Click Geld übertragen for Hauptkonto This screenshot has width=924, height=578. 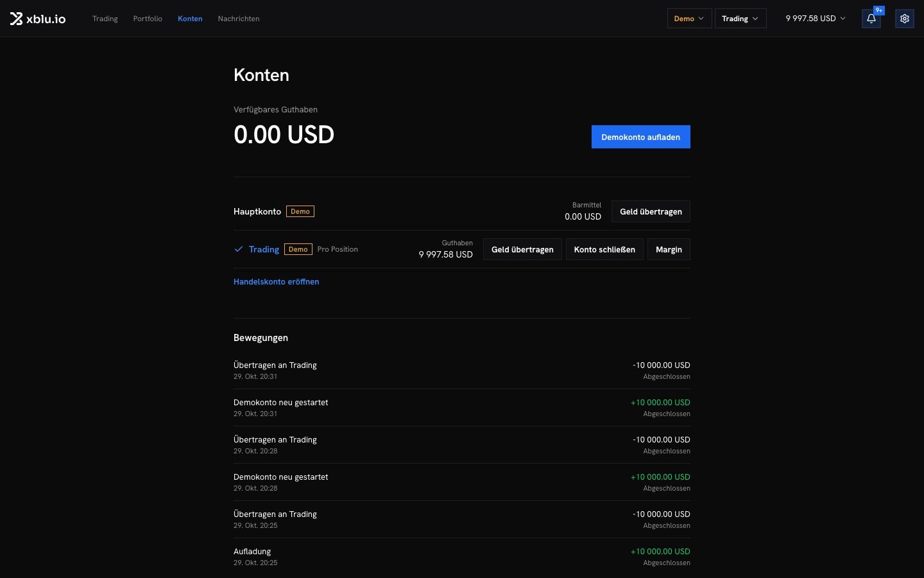651,211
